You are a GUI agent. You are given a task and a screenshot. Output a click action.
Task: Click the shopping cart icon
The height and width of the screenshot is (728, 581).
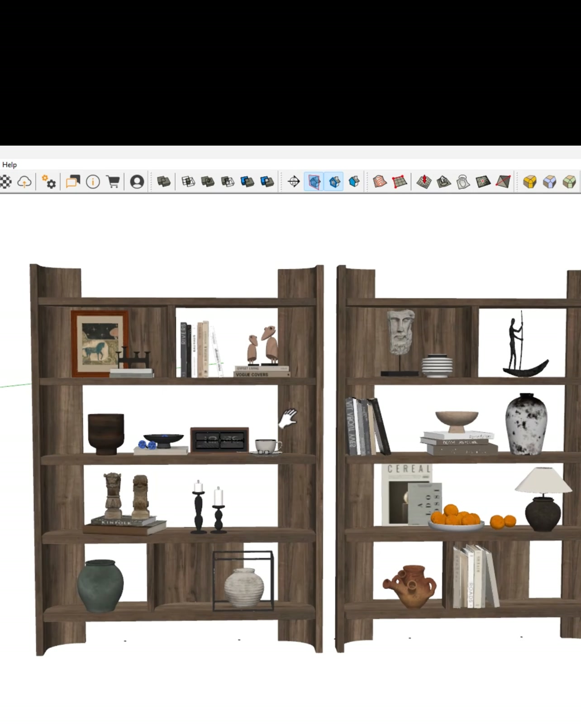[x=113, y=182]
